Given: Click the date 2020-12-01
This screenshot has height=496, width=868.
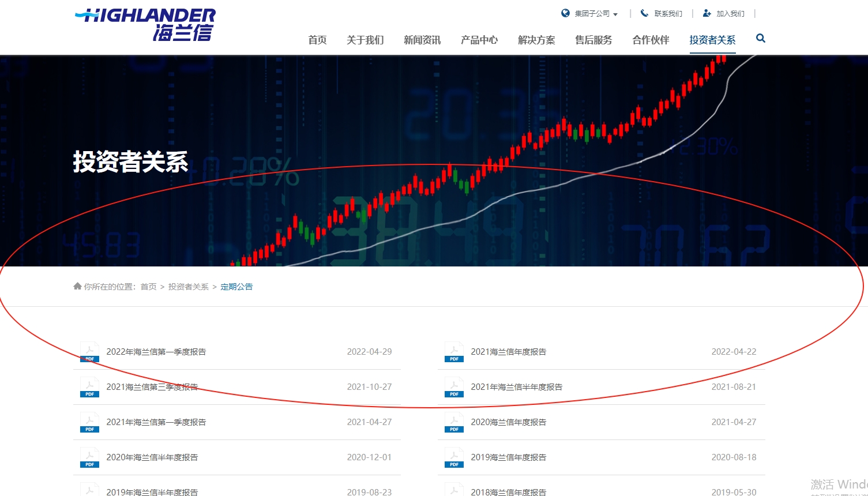Looking at the screenshot, I should click(369, 457).
